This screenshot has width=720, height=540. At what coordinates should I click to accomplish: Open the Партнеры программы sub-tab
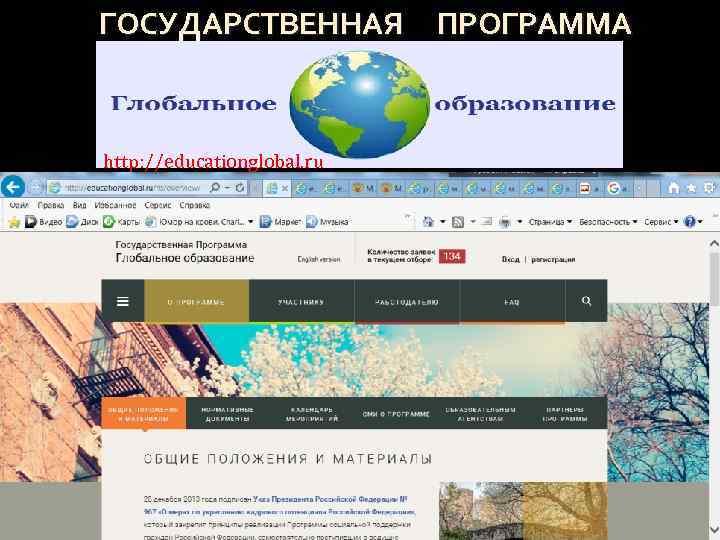565,413
